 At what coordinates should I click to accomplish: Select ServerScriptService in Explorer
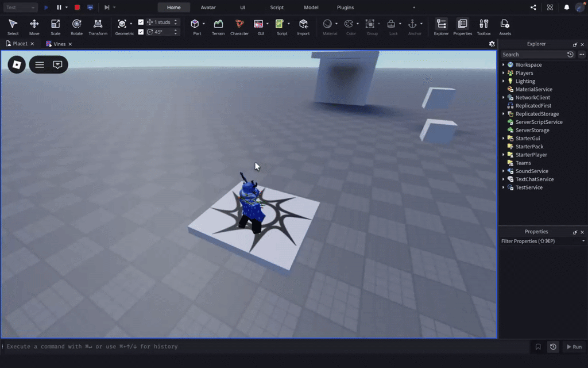(539, 122)
